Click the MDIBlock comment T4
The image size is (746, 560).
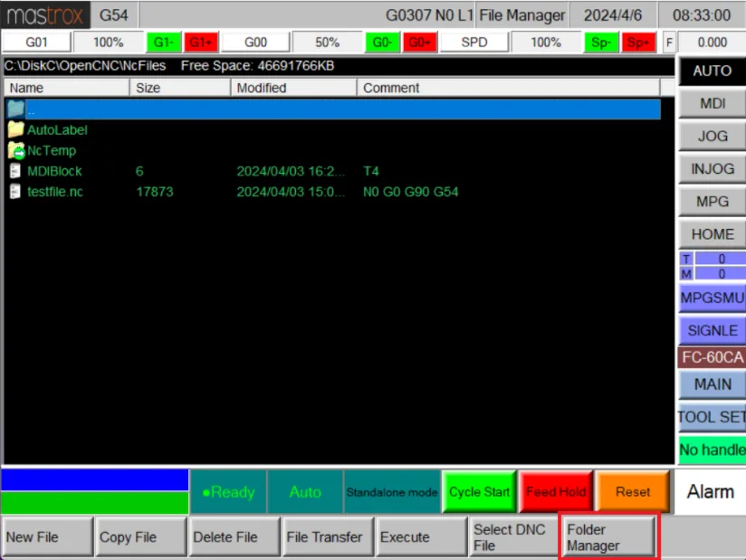tap(370, 171)
